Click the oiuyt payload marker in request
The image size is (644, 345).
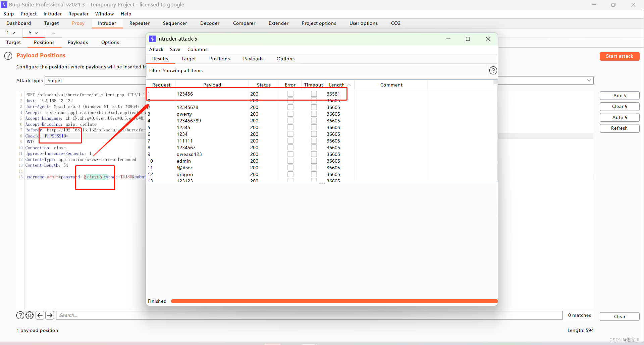[x=93, y=177]
